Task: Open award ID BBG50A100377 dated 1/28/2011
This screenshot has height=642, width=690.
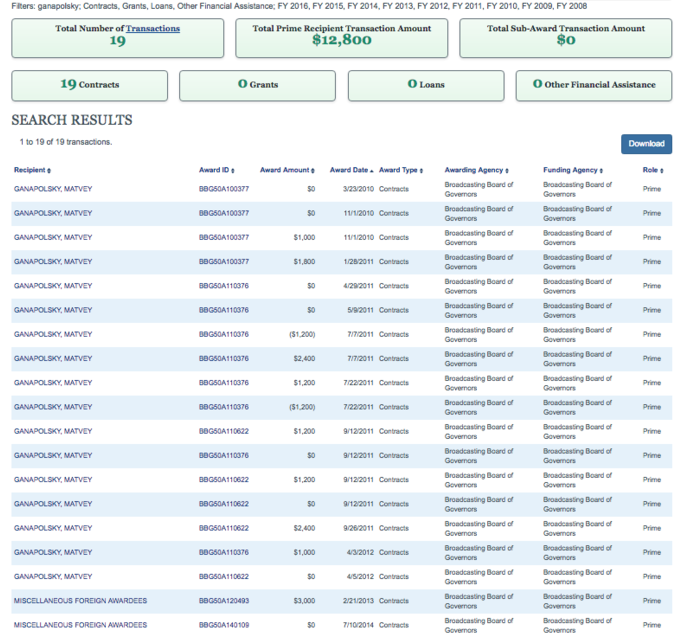Action: (224, 262)
